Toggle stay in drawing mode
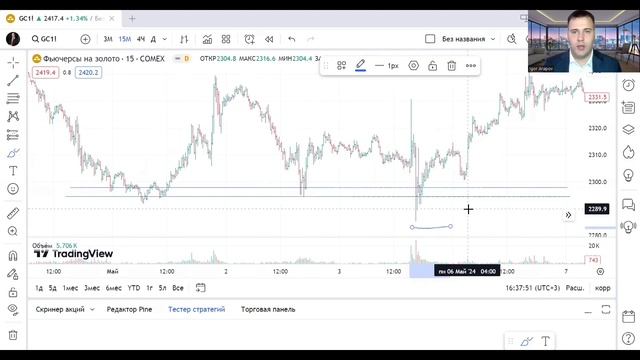The height and width of the screenshot is (360, 640). click(x=13, y=274)
